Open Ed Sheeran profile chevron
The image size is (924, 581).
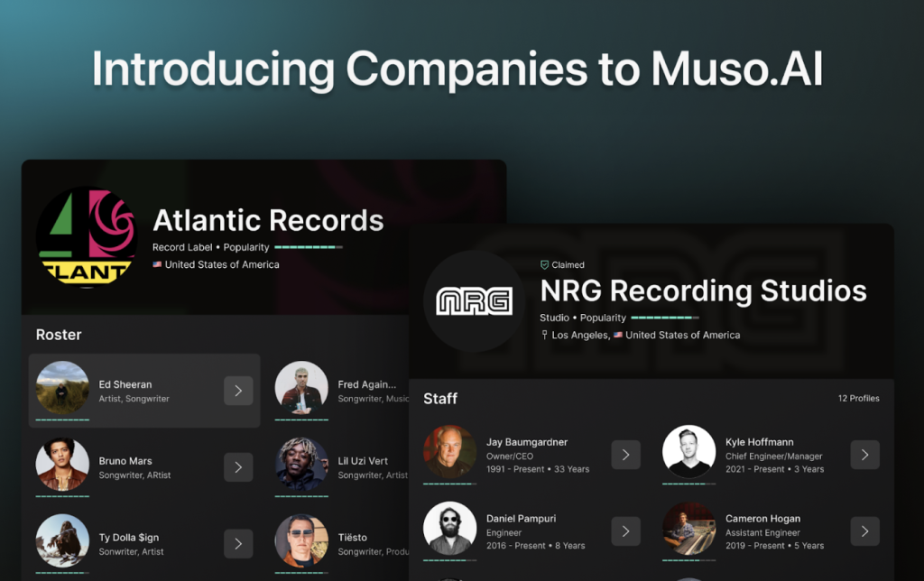click(x=238, y=391)
